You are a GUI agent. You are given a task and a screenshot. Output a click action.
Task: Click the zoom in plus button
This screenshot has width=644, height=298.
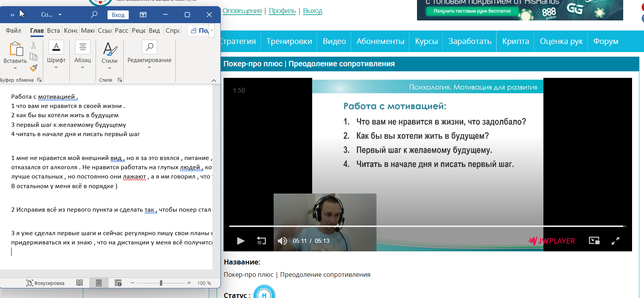(x=189, y=283)
